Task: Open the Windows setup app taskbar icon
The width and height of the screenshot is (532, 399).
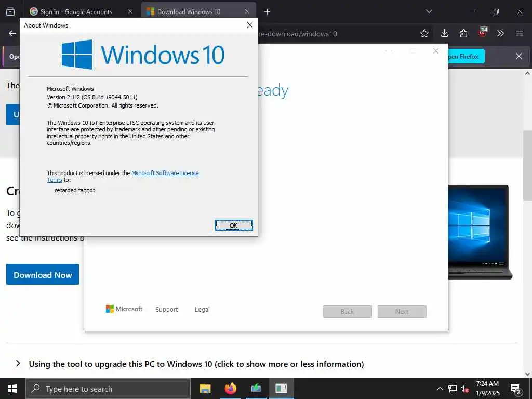Action: click(256, 389)
